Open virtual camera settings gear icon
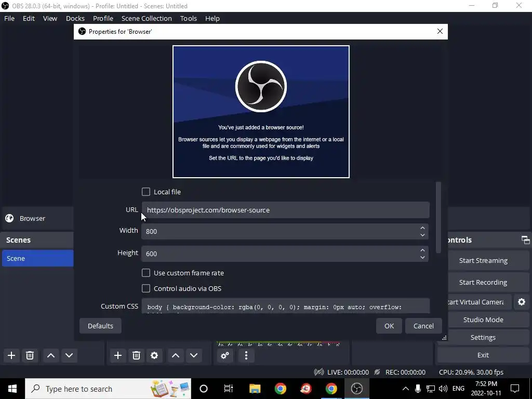The width and height of the screenshot is (532, 399). click(522, 302)
